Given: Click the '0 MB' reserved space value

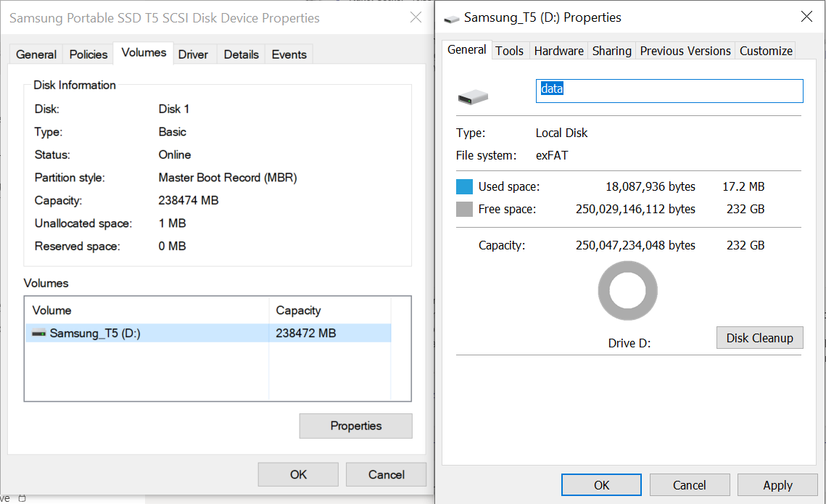Looking at the screenshot, I should pyautogui.click(x=173, y=246).
